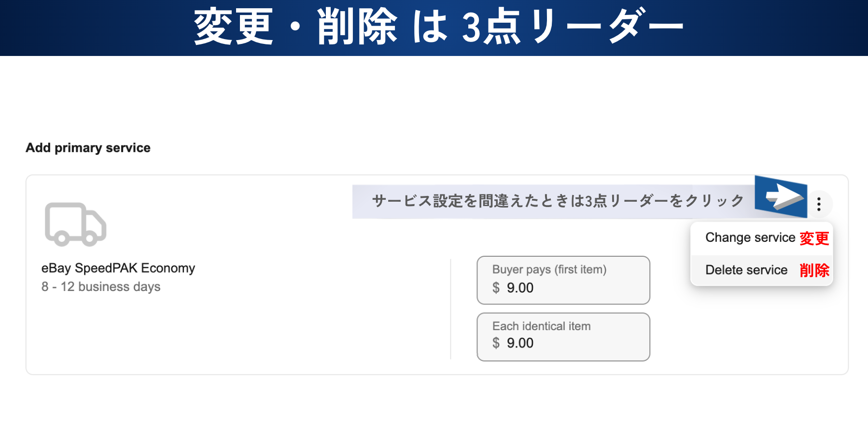Click the gray delivery truck icon
868x444 pixels.
point(75,224)
